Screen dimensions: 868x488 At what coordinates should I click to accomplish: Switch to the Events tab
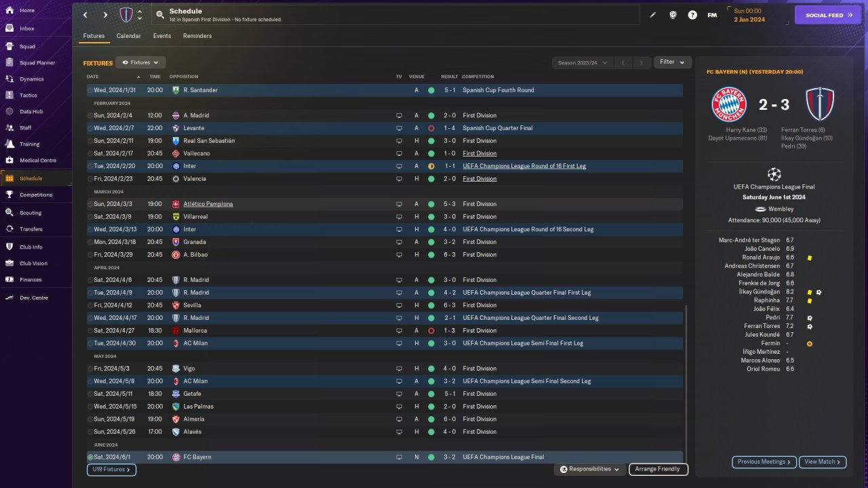162,36
